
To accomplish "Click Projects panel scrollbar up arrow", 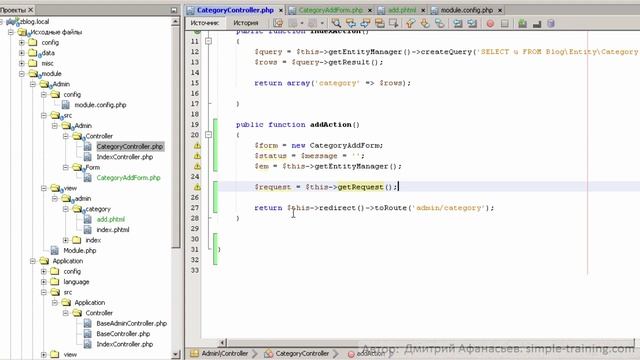I will (x=176, y=22).
